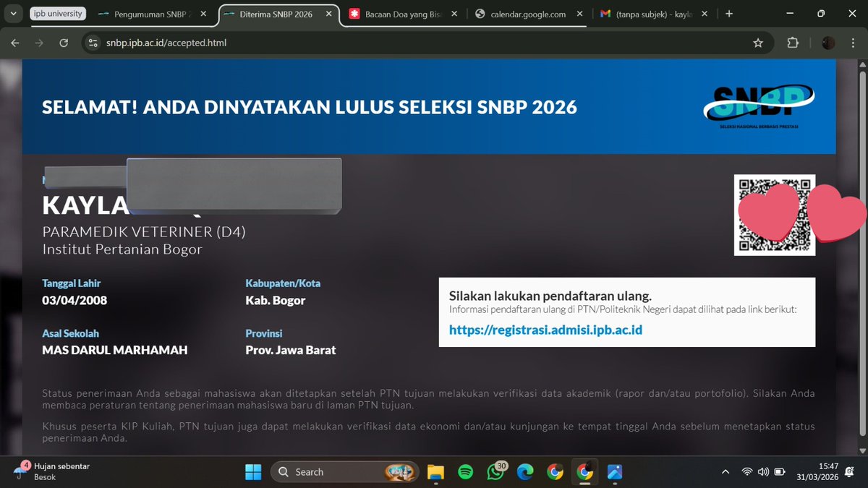This screenshot has height=488, width=868.
Task: Open the weather widget Hujan sebentar
Action: pos(51,471)
